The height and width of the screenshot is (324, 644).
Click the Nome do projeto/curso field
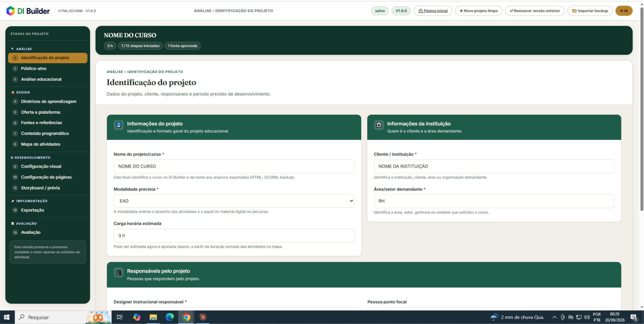coord(234,166)
